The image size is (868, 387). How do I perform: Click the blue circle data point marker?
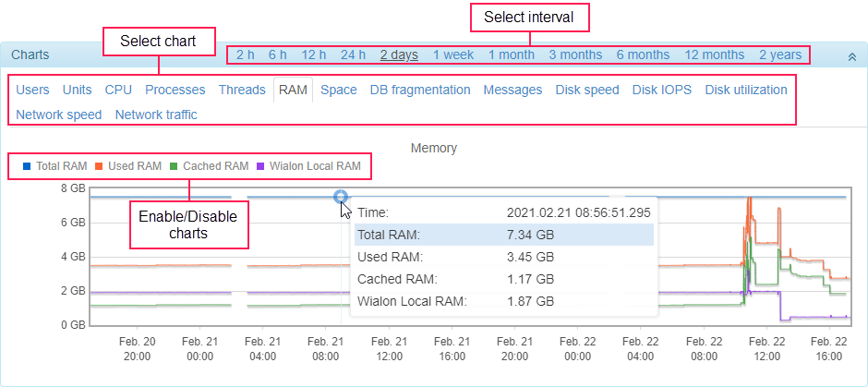tap(341, 197)
